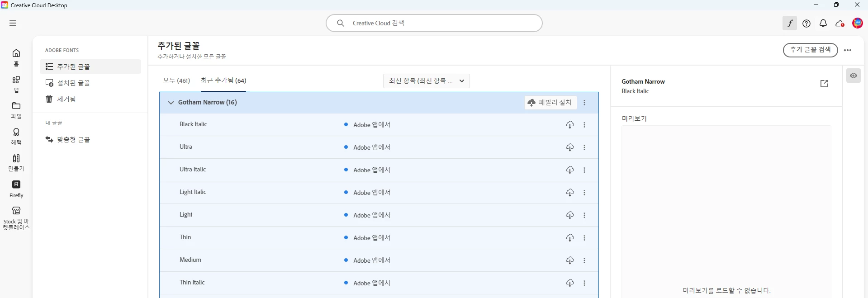This screenshot has width=868, height=298.
Task: Click the fonts 'f' icon in top bar
Action: coord(790,24)
